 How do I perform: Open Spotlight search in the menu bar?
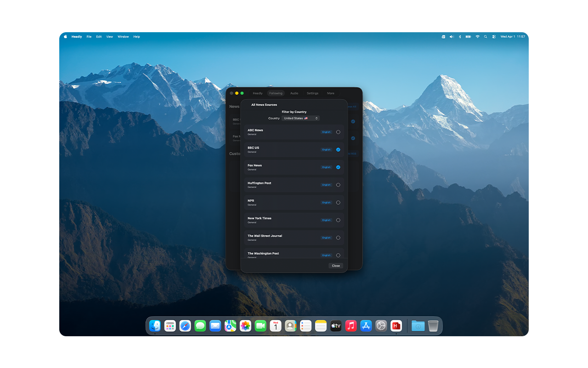click(486, 37)
